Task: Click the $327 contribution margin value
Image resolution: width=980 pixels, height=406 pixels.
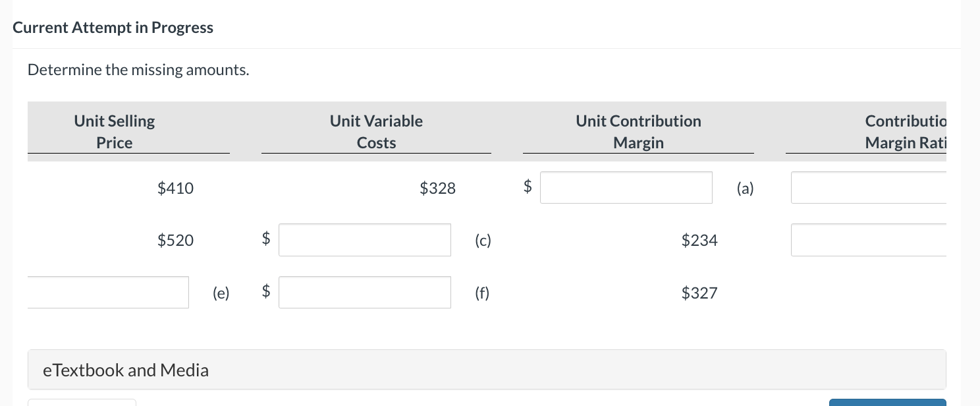Action: click(699, 293)
